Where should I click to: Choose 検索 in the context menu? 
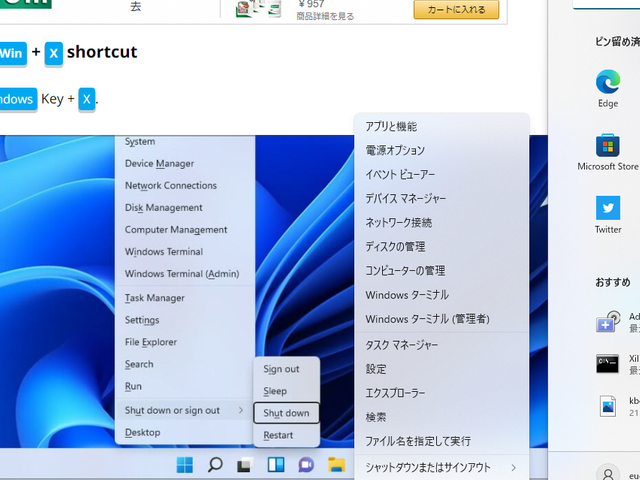click(x=442, y=417)
